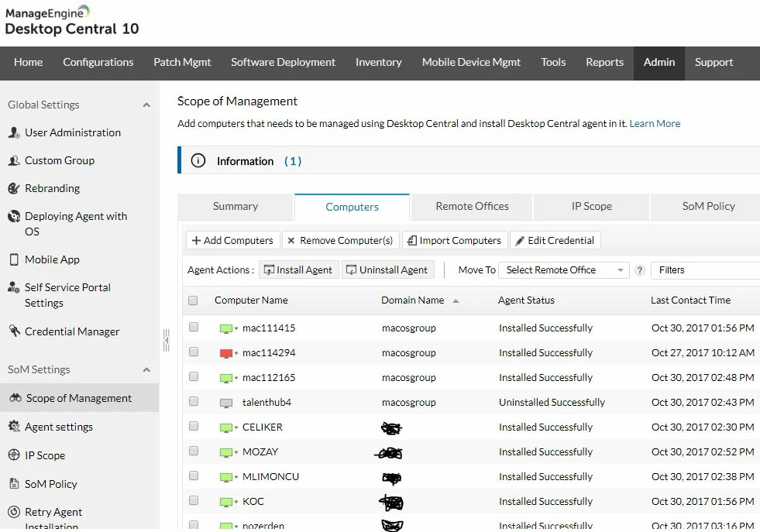760x532 pixels.
Task: Open the Patch Mgmt menu
Action: pos(182,63)
